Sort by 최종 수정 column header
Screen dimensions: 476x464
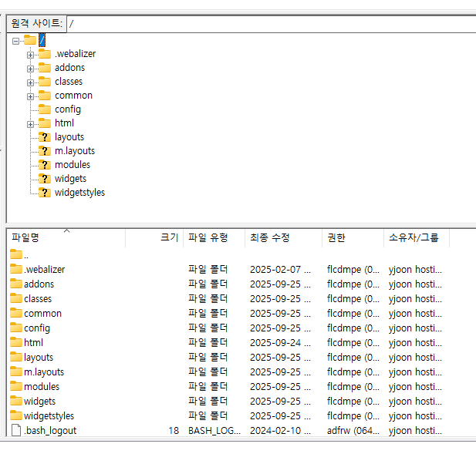[x=269, y=238]
